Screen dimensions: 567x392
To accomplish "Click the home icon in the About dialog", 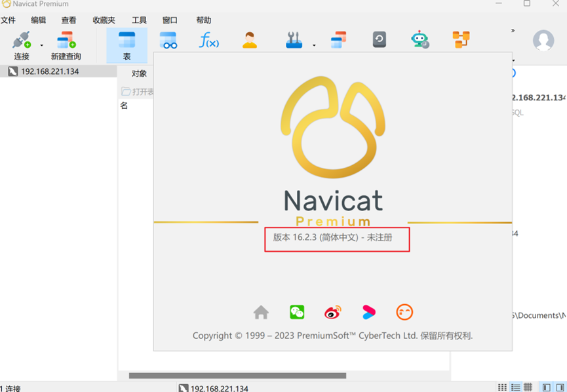I will pos(261,313).
